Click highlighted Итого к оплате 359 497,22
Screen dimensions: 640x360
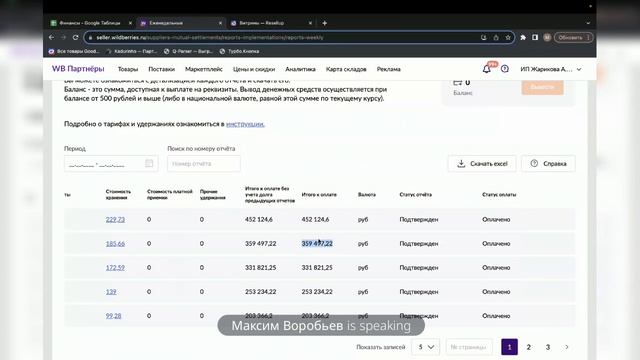(x=317, y=243)
